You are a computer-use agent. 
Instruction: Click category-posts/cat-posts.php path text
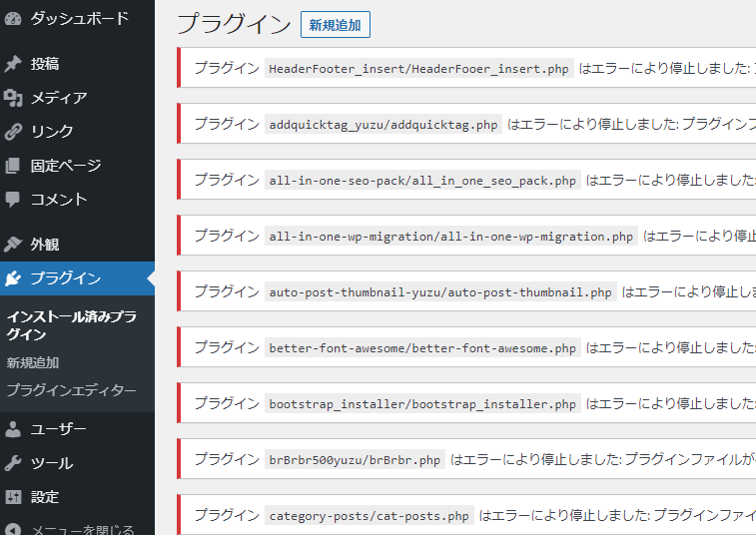click(369, 516)
